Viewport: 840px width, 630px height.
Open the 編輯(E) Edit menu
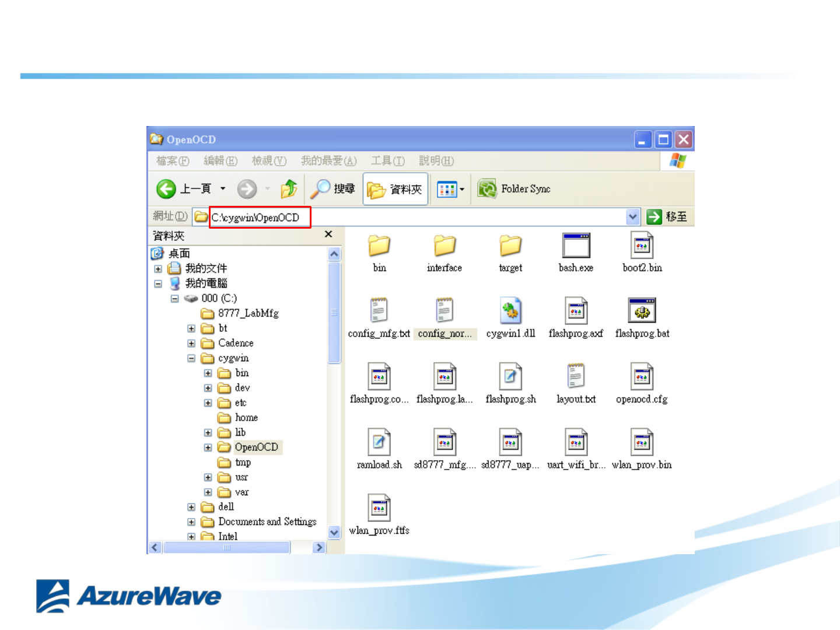click(220, 160)
